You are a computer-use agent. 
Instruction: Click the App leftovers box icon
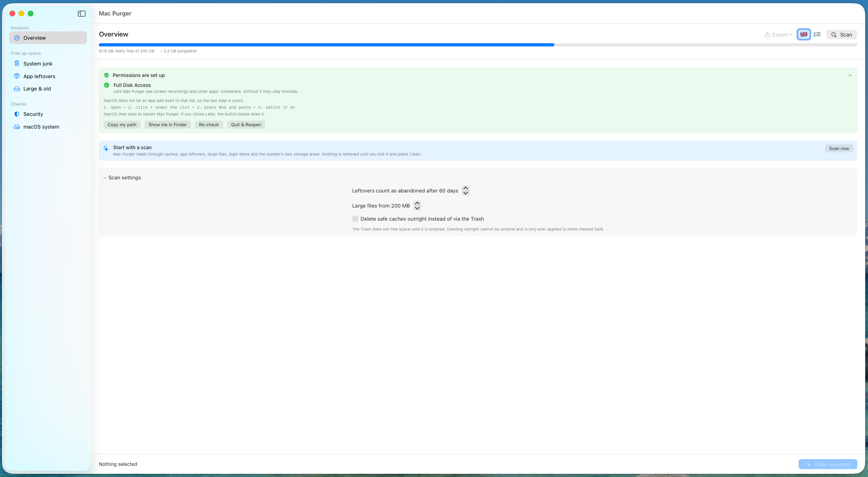coord(17,76)
